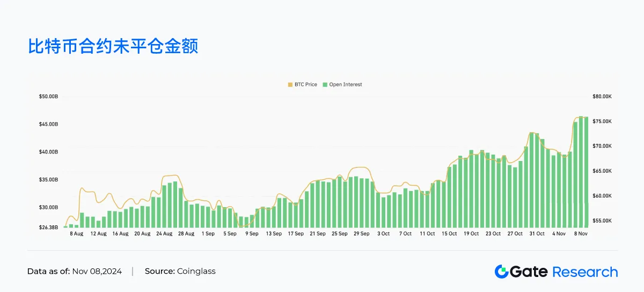Click the 29 Sep date label
The width and height of the screenshot is (644, 292).
[x=361, y=234]
